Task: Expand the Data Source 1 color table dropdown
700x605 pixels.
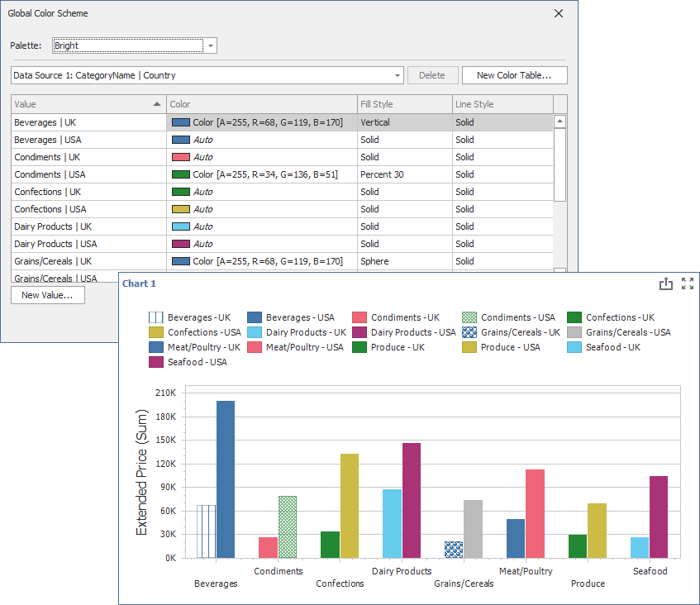Action: coord(397,75)
